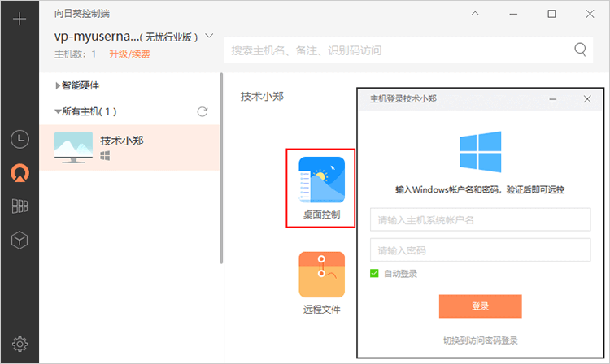The image size is (610, 364).
Task: Click the 升级/续费 link
Action: (129, 54)
